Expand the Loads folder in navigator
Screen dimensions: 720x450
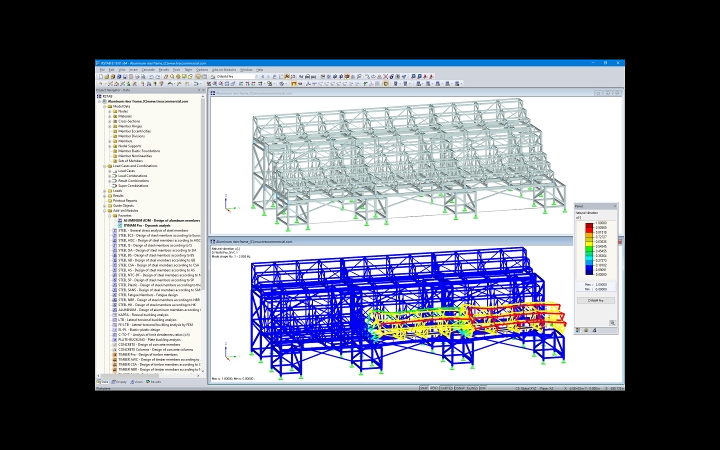click(x=105, y=191)
